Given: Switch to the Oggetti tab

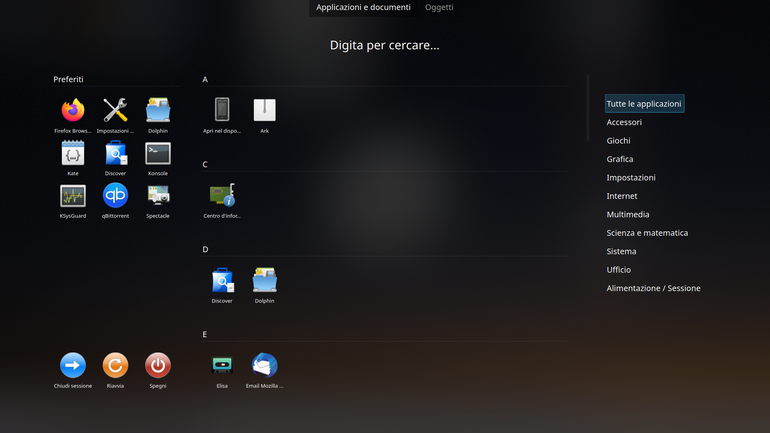Looking at the screenshot, I should coord(439,7).
